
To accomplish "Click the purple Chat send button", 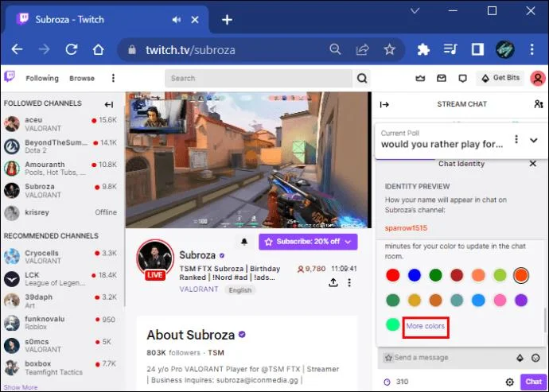I will click(x=533, y=382).
